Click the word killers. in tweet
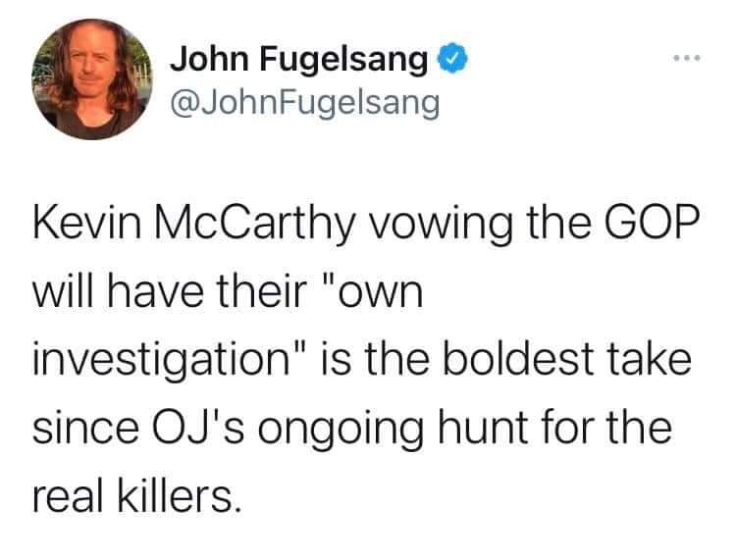736x560 pixels. [x=179, y=496]
